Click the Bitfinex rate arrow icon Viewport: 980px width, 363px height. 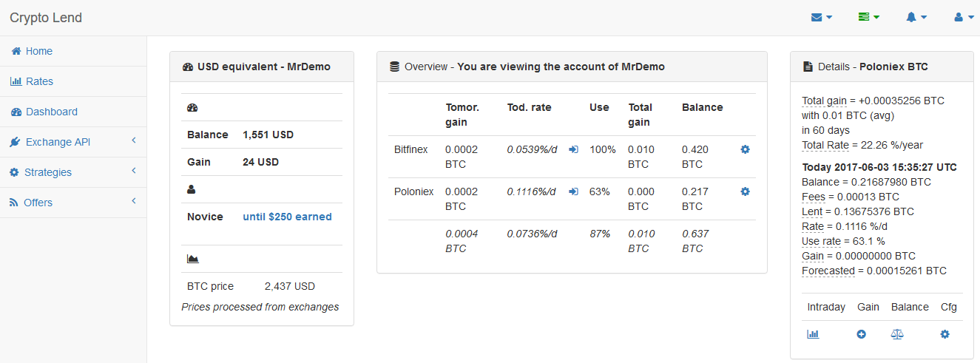click(x=573, y=149)
